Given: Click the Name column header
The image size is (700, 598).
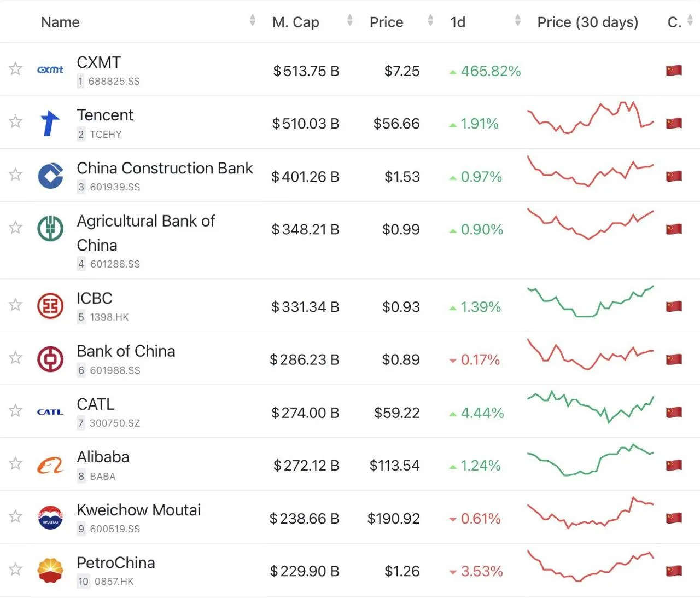Looking at the screenshot, I should (x=60, y=22).
